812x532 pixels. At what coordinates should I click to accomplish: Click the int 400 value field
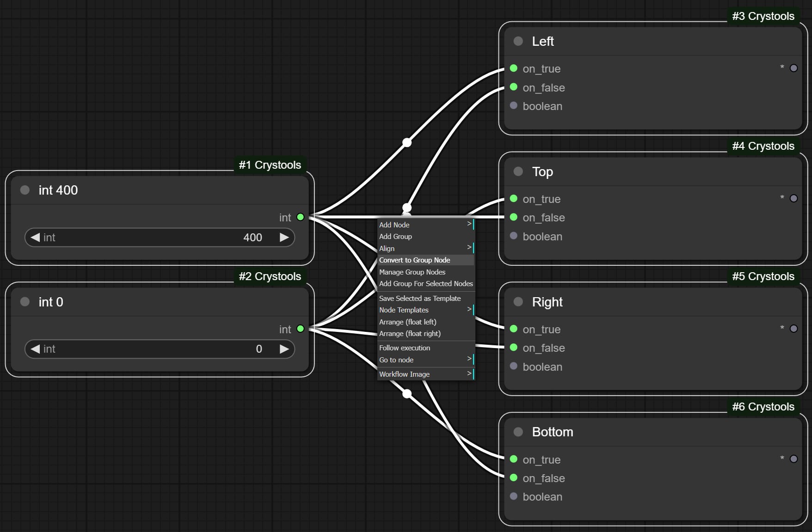[160, 237]
